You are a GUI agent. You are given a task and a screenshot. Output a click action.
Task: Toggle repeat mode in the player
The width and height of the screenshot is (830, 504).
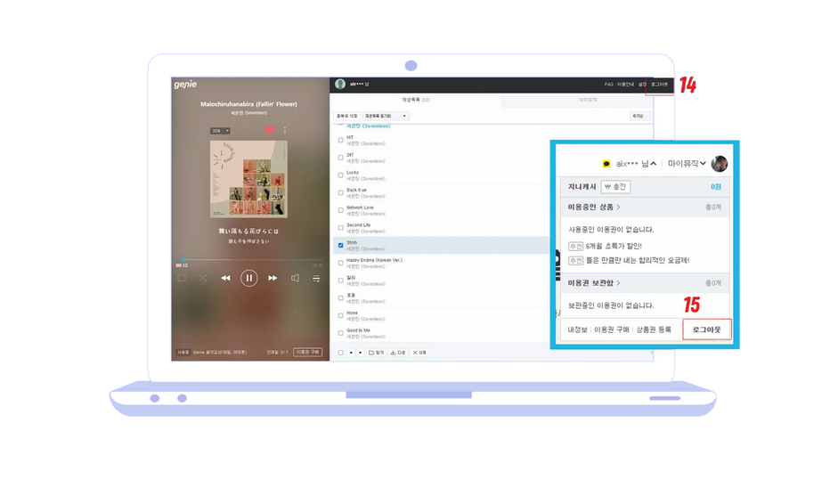tap(182, 278)
